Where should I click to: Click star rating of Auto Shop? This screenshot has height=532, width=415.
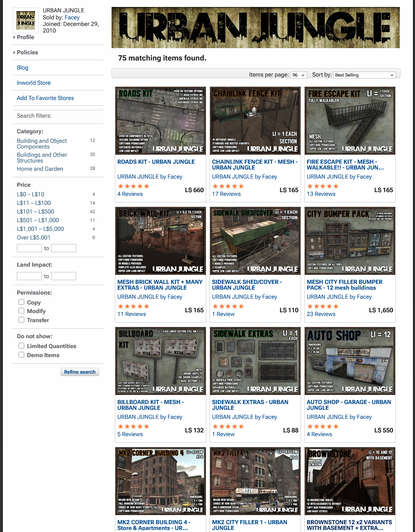coord(323,426)
